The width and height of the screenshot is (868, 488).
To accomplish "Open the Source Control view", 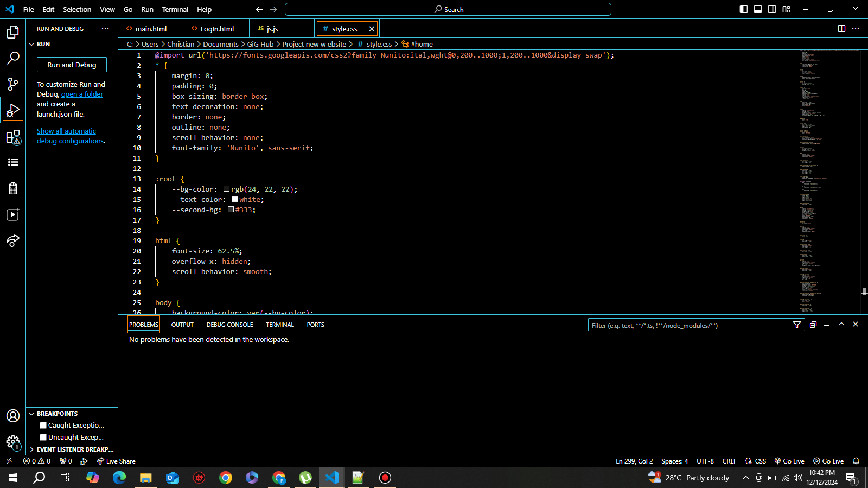I will (x=13, y=84).
